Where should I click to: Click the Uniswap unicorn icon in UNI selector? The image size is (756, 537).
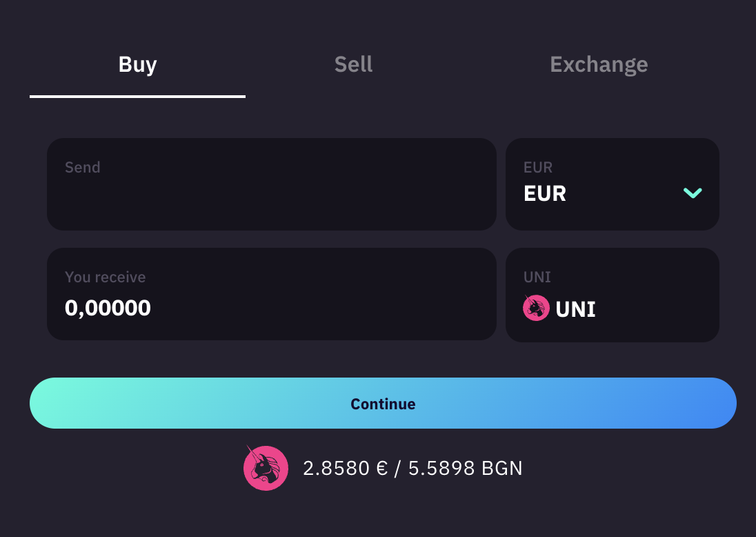tap(536, 308)
